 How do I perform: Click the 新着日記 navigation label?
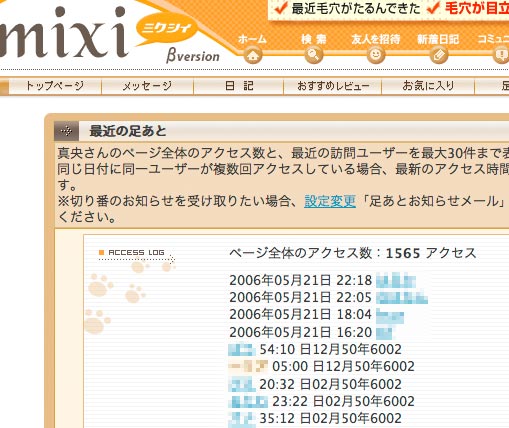coord(438,39)
